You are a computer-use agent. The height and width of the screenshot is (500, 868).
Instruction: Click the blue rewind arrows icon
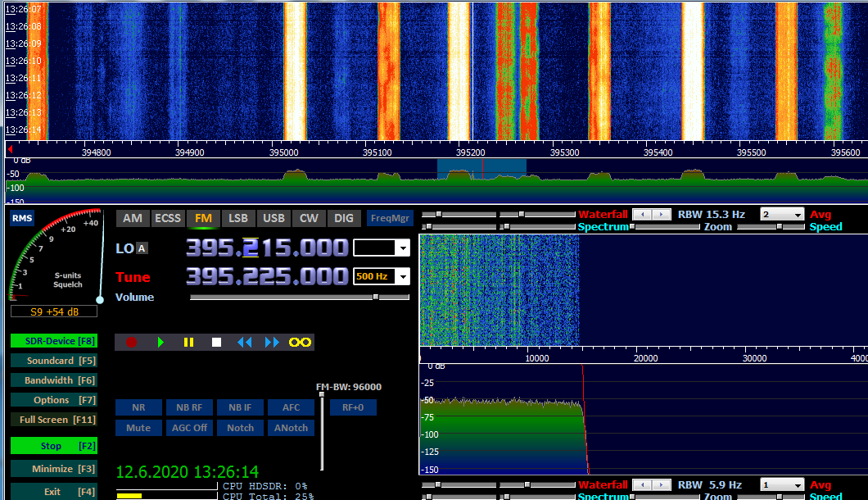[x=244, y=342]
